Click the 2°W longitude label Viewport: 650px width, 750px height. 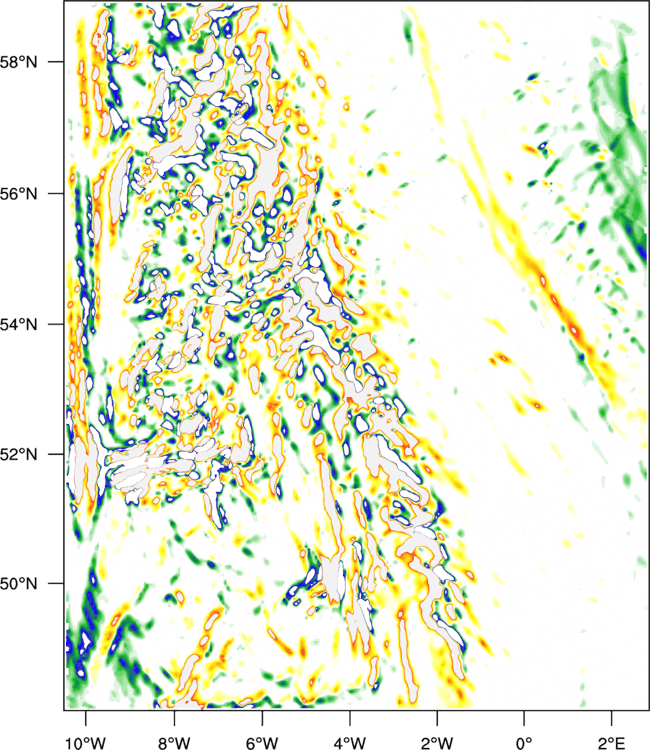click(x=437, y=743)
